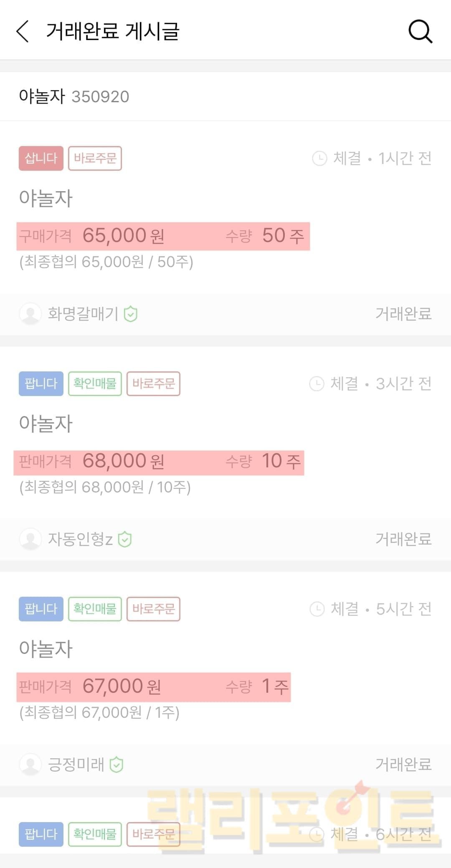Tap 바로주문 badge on the 67,000원 post
The width and height of the screenshot is (451, 868).
153,609
